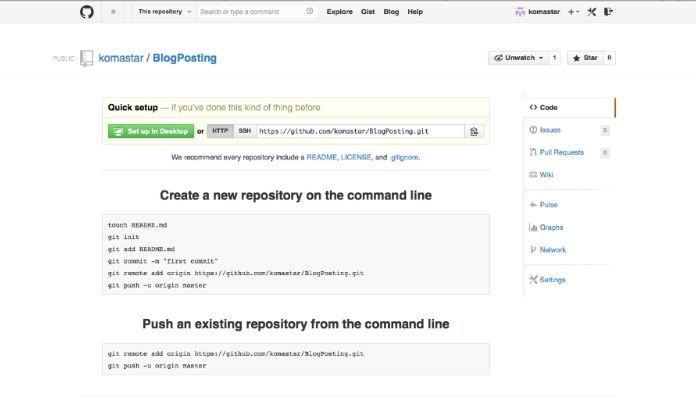The image size is (696, 402).
Task: Open komastar owner link in repo title
Action: [121, 58]
